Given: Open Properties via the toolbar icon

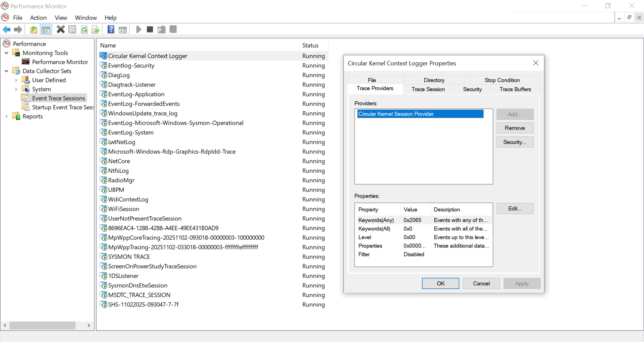Looking at the screenshot, I should 72,30.
